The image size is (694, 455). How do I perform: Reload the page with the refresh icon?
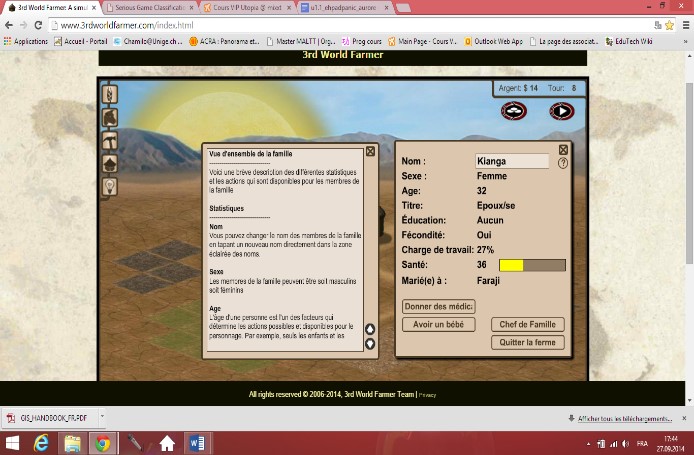point(38,25)
